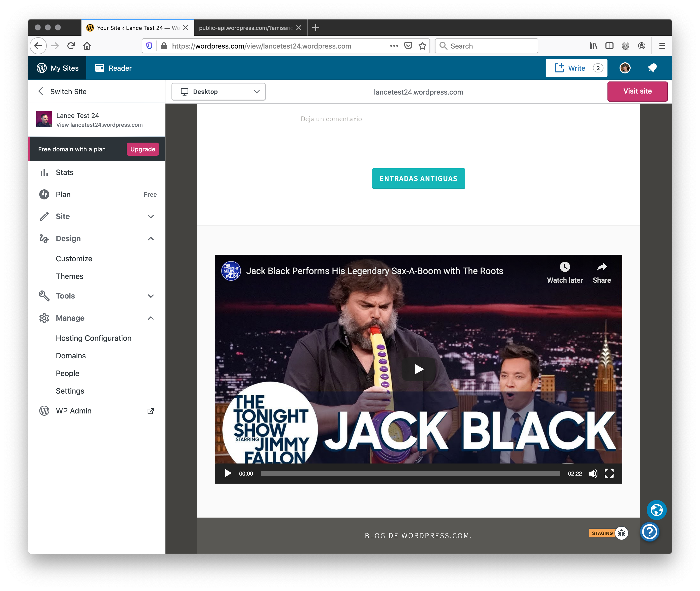Click Switch Site back chevron
Viewport: 700px width, 591px height.
pos(40,91)
